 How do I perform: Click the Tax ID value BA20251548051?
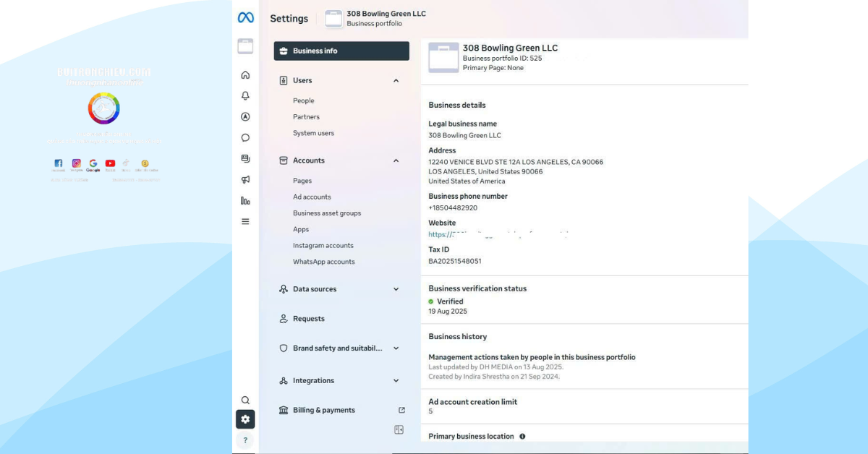[x=455, y=261]
